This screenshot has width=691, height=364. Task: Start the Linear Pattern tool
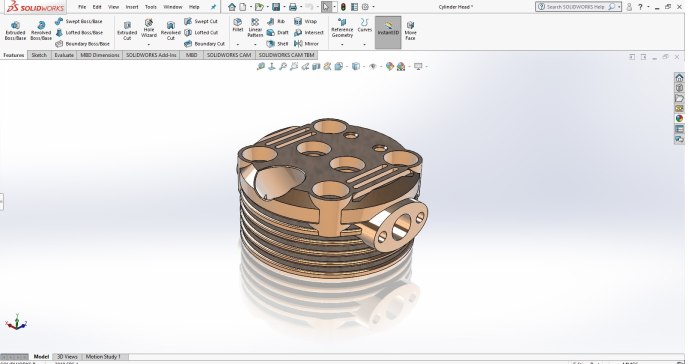(255, 27)
